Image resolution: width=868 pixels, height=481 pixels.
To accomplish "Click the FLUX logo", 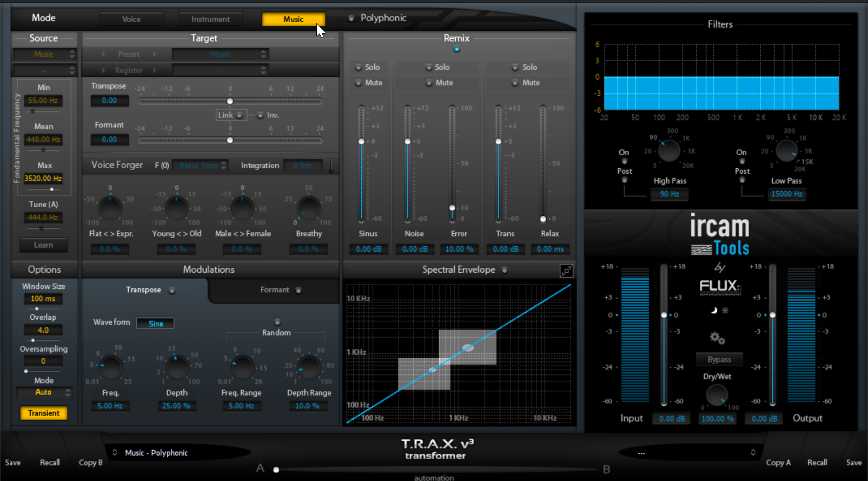I will click(x=720, y=286).
